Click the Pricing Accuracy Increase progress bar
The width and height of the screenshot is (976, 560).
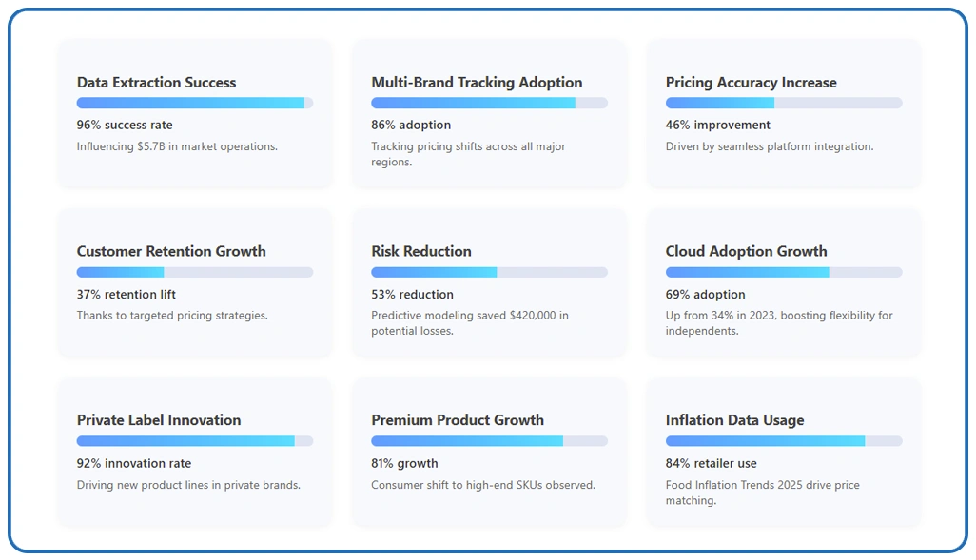pyautogui.click(x=784, y=103)
